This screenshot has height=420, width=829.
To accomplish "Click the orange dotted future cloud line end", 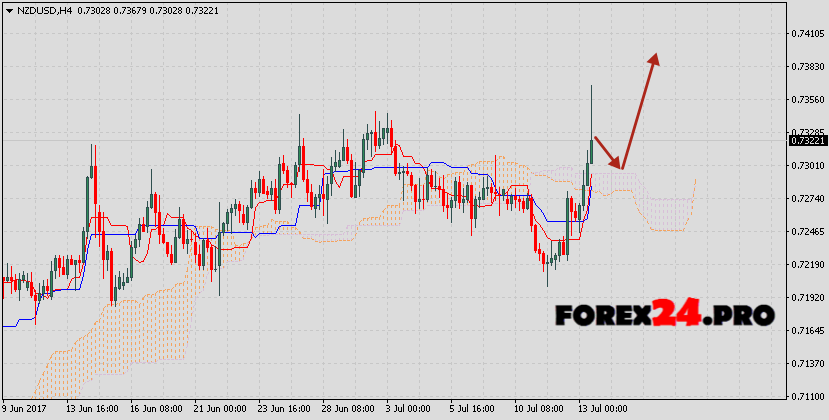I will pyautogui.click(x=695, y=180).
